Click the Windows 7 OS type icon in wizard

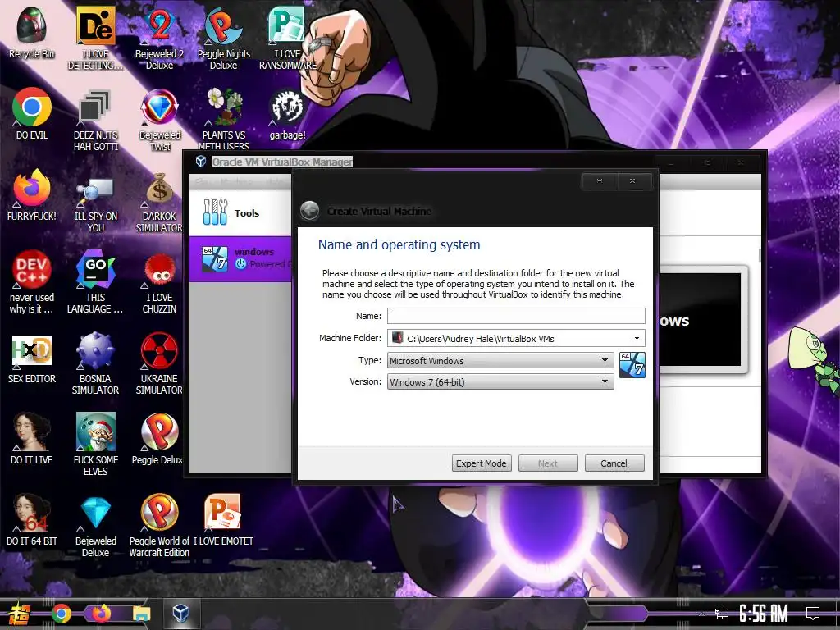point(632,365)
